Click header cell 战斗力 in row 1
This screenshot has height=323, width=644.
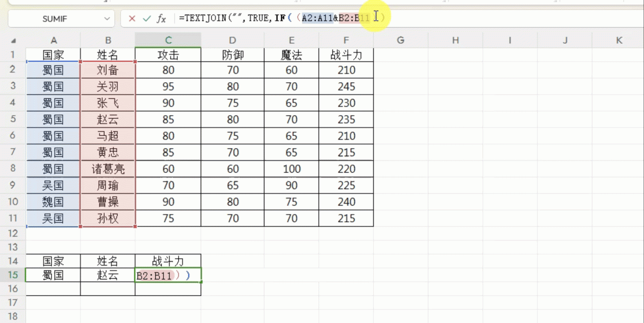click(x=346, y=54)
